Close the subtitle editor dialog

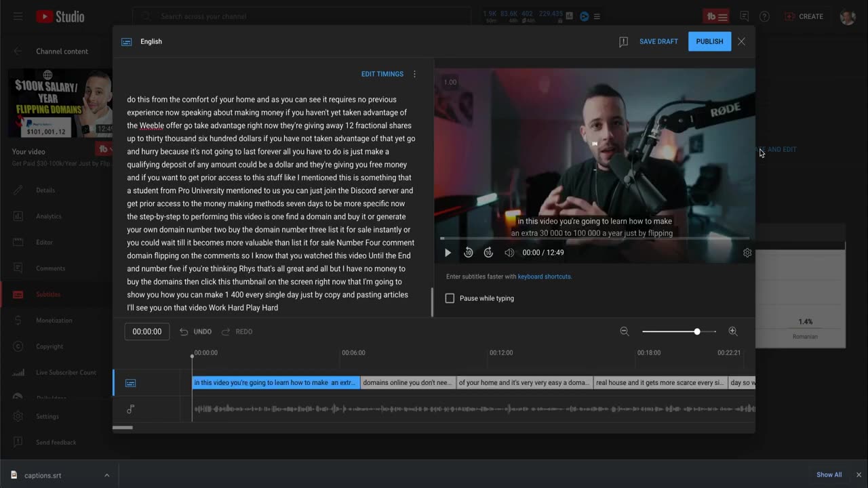(x=741, y=41)
